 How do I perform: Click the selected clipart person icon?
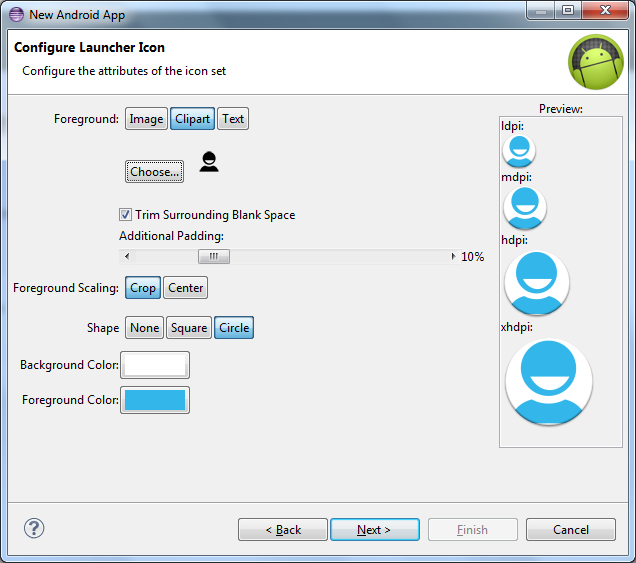[x=209, y=162]
